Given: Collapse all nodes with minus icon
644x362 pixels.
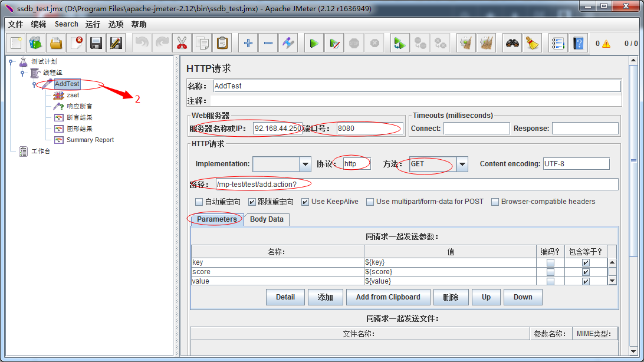Looking at the screenshot, I should pos(268,42).
